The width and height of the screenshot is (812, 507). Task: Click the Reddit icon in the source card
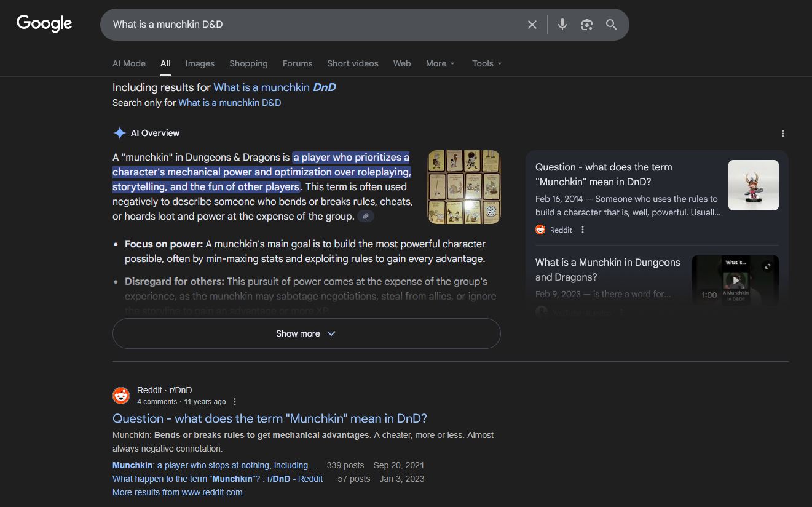[540, 230]
